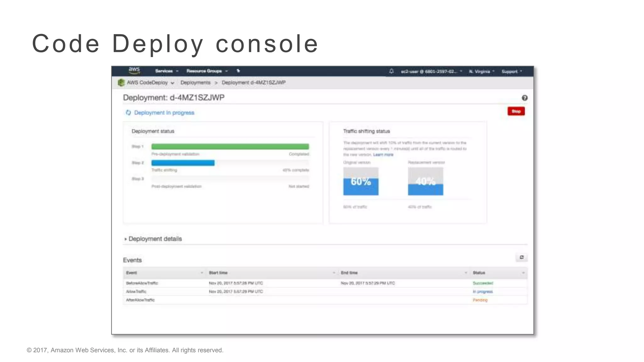Go to Deployments breadcrumb
Viewport: 644px width, 362px height.
click(x=195, y=83)
